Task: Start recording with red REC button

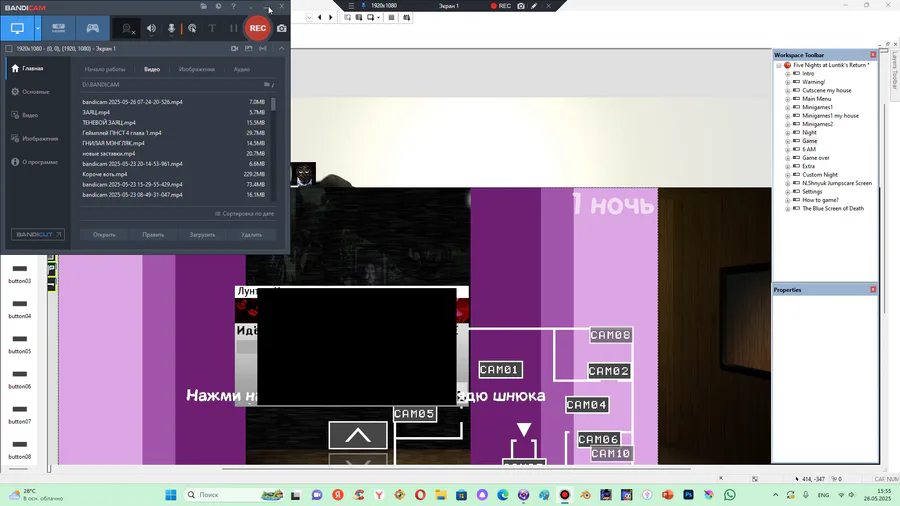Action: (258, 28)
